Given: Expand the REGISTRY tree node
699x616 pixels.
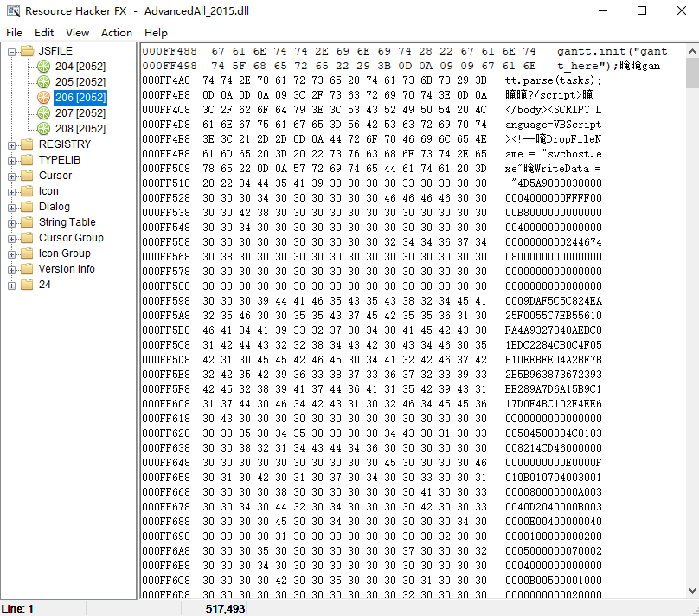Looking at the screenshot, I should pyautogui.click(x=11, y=145).
